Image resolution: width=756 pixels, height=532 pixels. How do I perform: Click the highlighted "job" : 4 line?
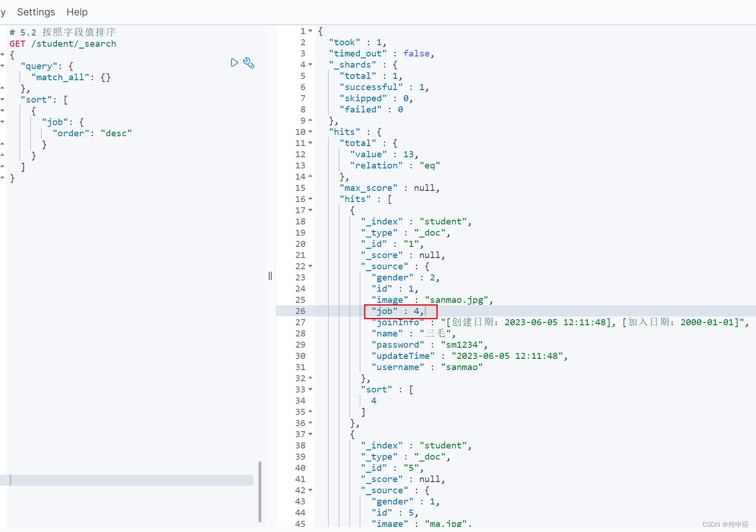click(x=398, y=311)
